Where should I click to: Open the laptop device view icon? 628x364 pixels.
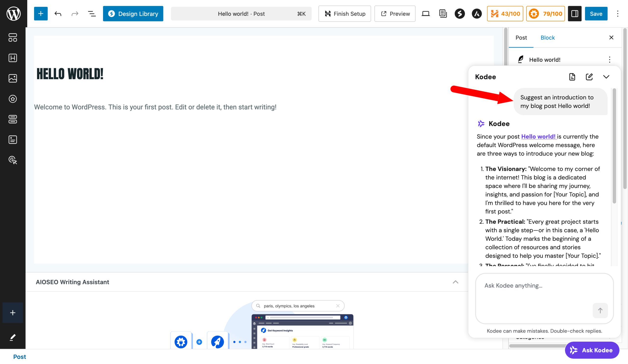pos(426,13)
